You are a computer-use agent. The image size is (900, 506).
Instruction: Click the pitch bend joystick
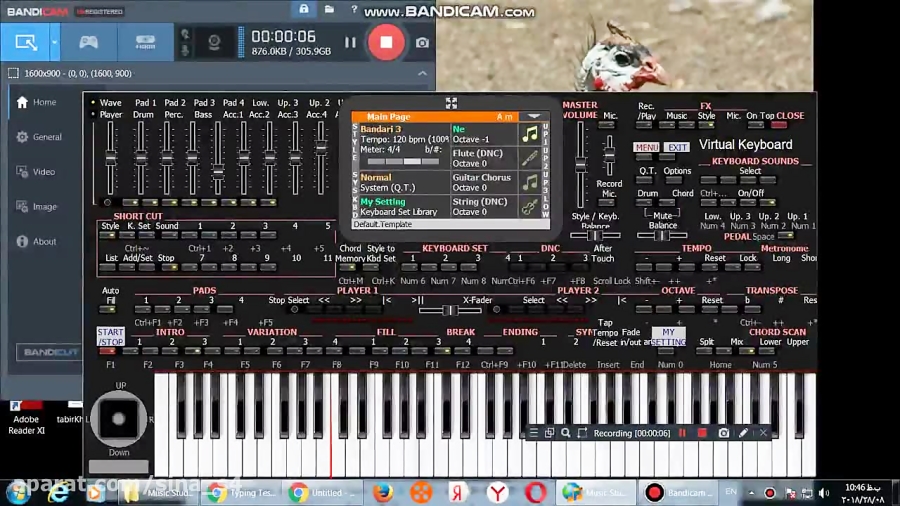tap(119, 419)
